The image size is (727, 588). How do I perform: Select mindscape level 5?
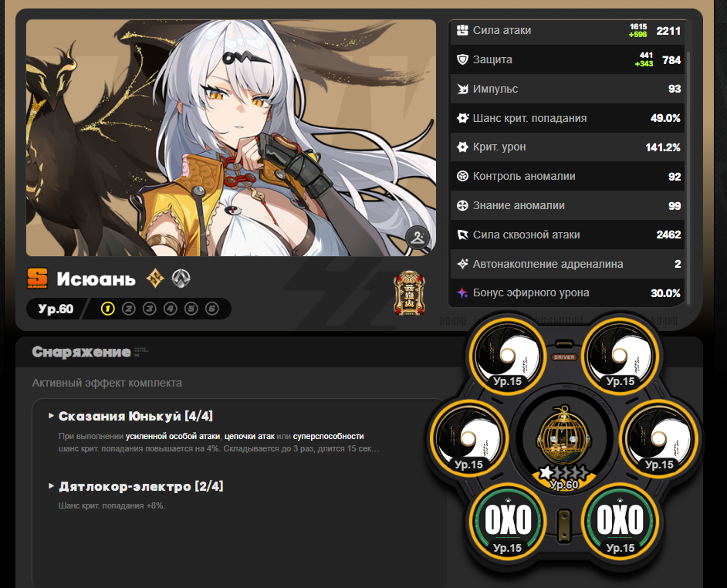coord(191,309)
